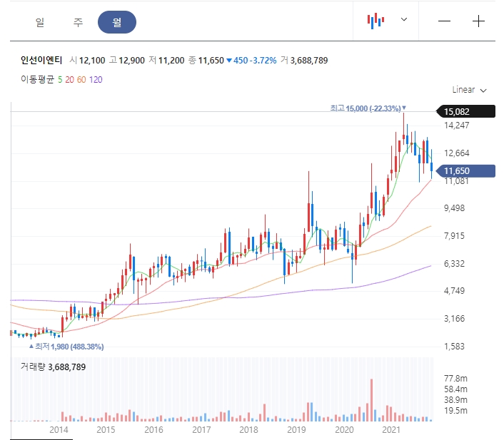Click the 2014 year axis label

[59, 430]
